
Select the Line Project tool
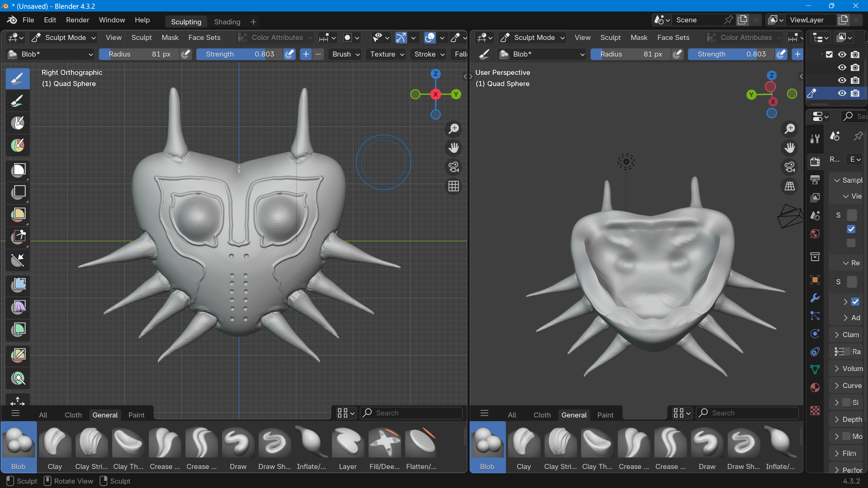[18, 260]
